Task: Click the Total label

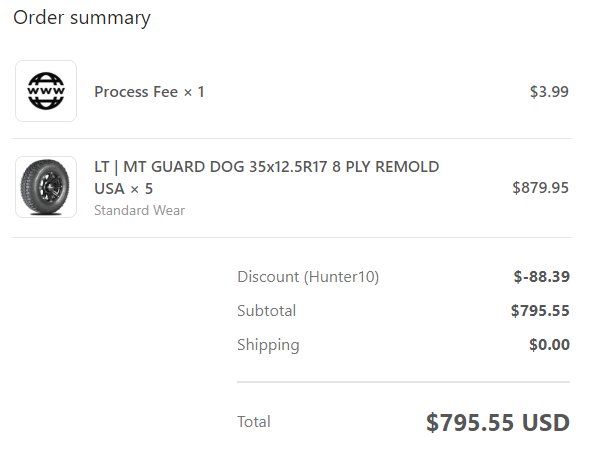Action: coord(254,422)
